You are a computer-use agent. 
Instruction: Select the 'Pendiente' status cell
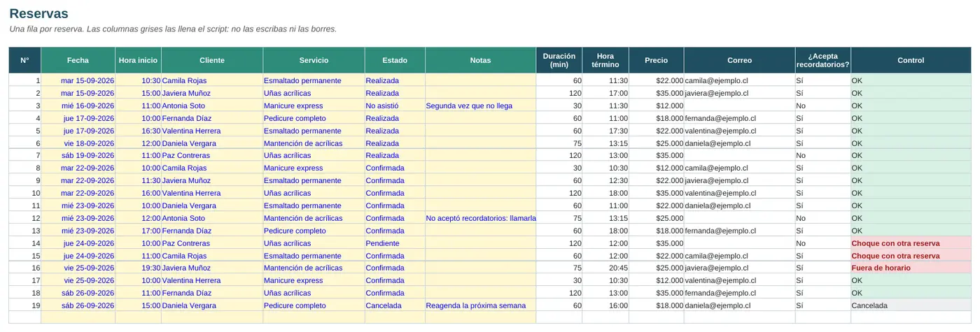(395, 243)
